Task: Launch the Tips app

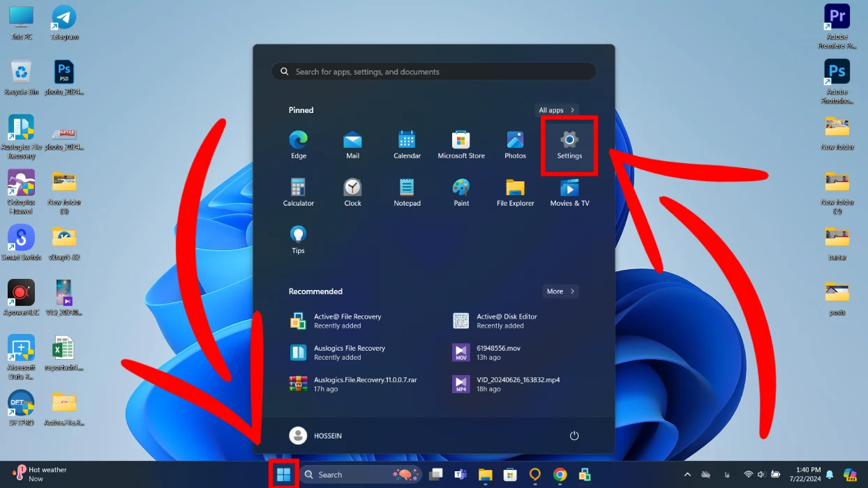Action: (298, 239)
